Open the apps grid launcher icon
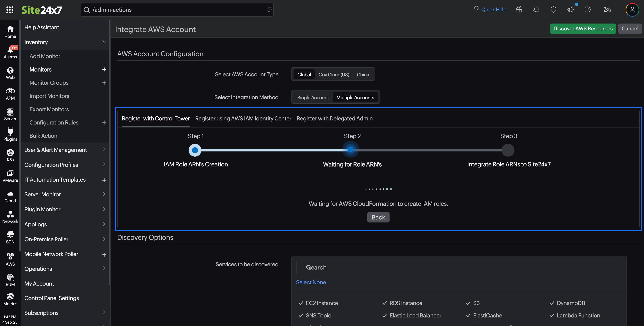This screenshot has width=644, height=326. click(x=10, y=10)
